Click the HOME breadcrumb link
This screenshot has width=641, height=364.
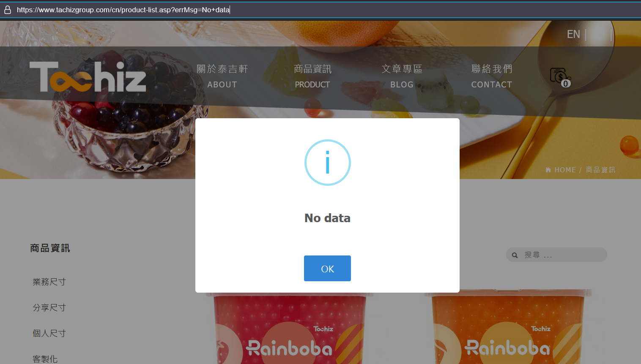click(x=561, y=170)
